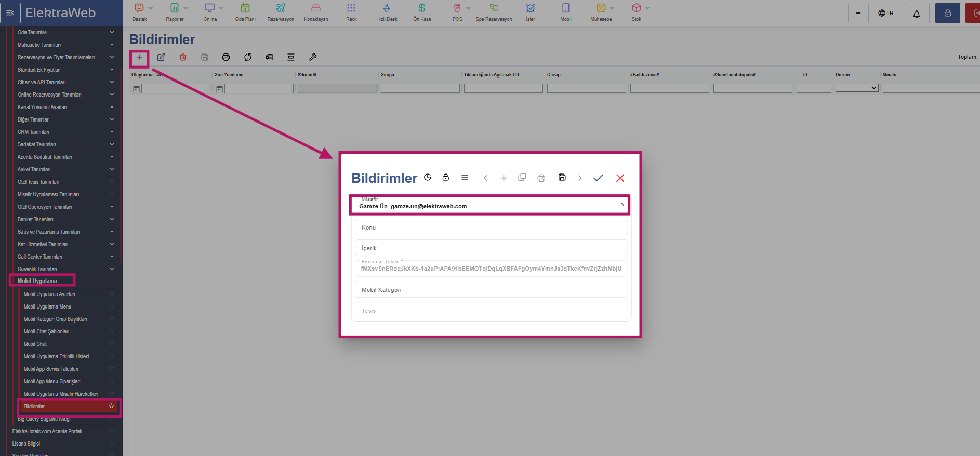Click the red trash delete icon in toolbar
Viewport: 980px width, 456px height.
point(183,58)
